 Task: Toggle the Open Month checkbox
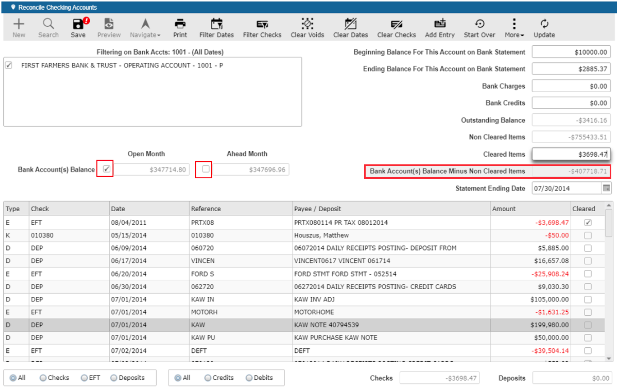pos(106,169)
